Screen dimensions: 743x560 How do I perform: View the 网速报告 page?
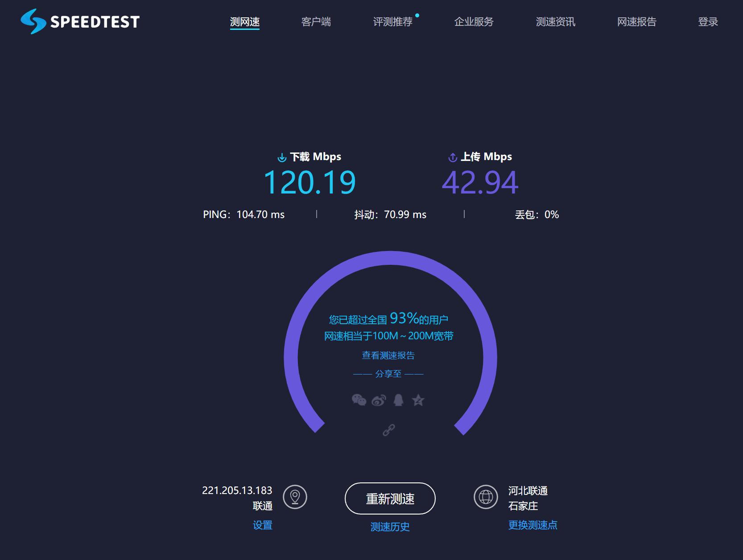636,22
